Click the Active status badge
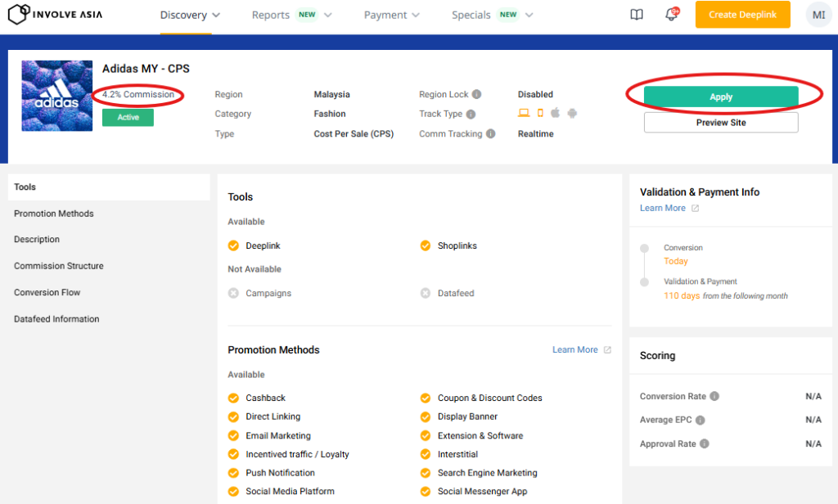 coord(128,118)
